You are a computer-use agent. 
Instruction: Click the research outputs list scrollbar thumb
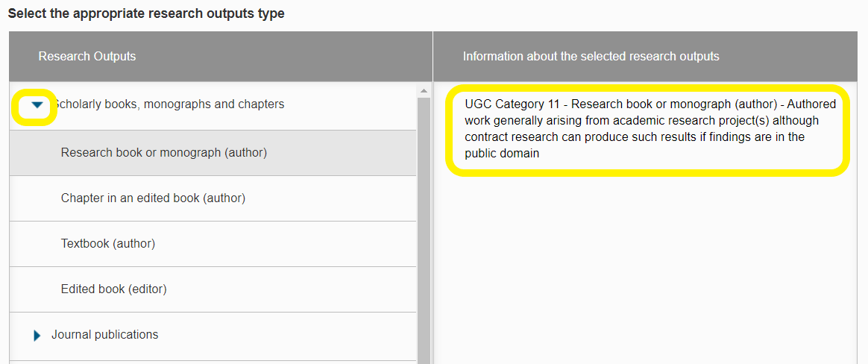point(424,230)
